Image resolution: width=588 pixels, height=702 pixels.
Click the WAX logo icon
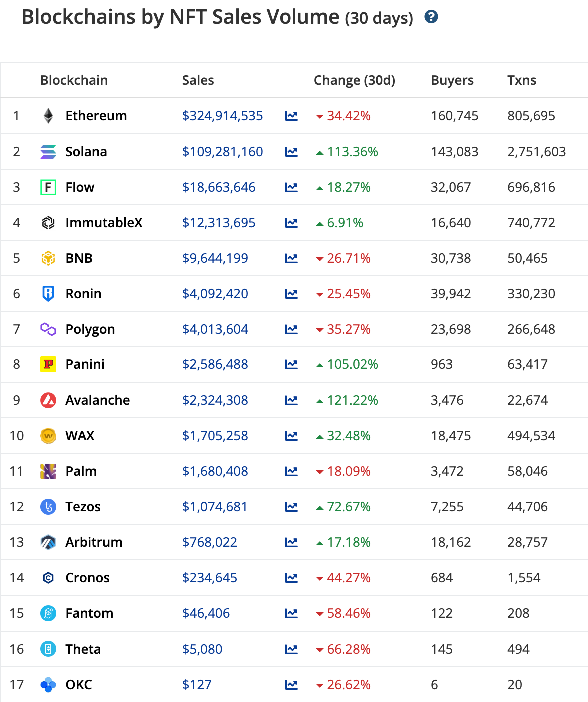pos(48,436)
